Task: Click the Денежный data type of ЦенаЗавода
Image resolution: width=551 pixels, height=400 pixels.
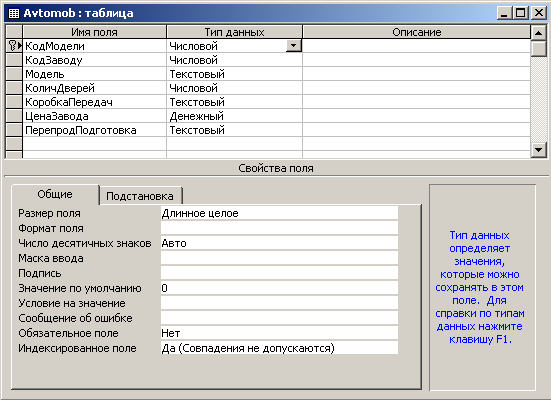Action: [234, 116]
